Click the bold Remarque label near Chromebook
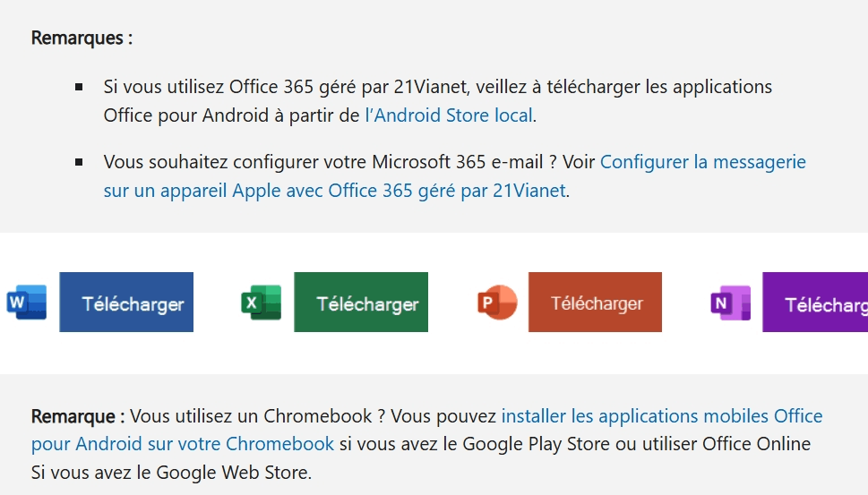The height and width of the screenshot is (495, 868). [x=78, y=416]
